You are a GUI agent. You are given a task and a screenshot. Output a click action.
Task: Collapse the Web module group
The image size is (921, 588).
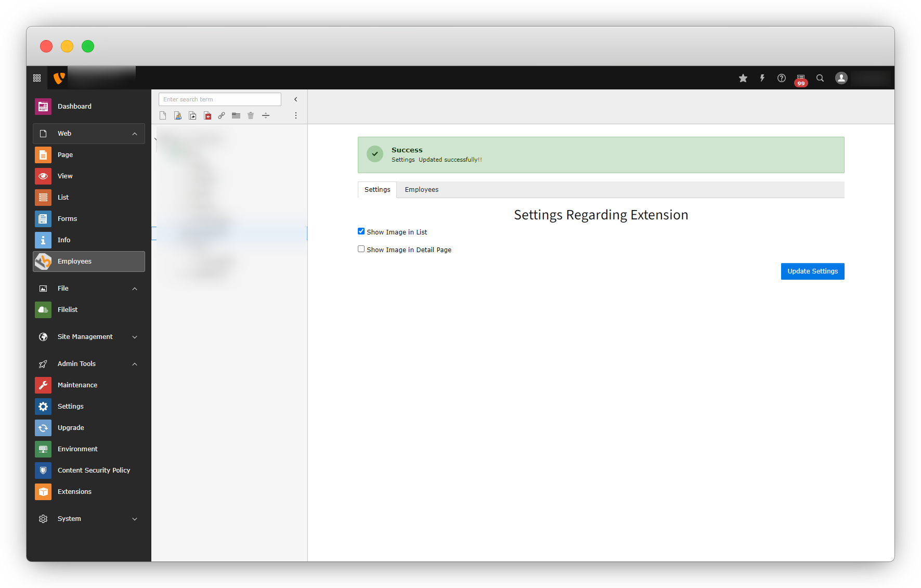tap(135, 134)
